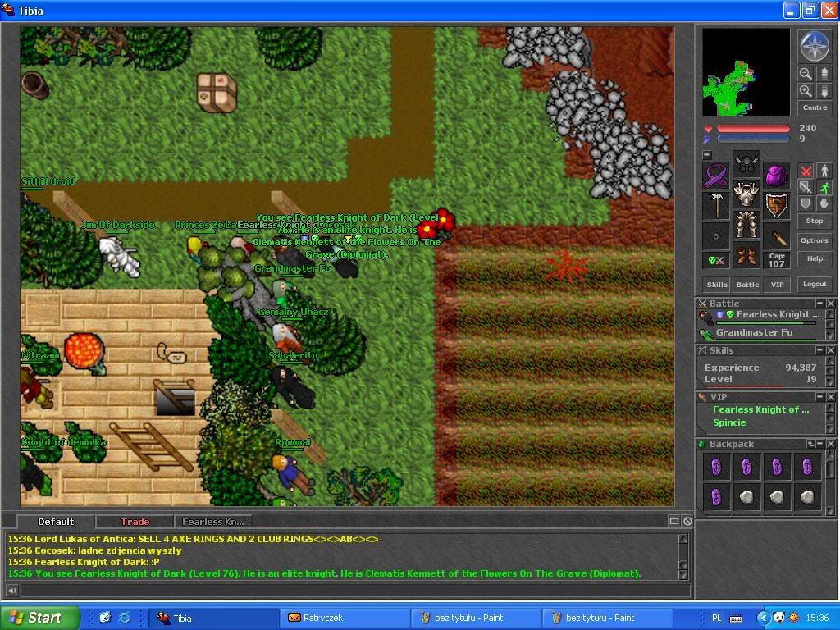
Task: Select the plate armor slot
Action: [x=746, y=194]
